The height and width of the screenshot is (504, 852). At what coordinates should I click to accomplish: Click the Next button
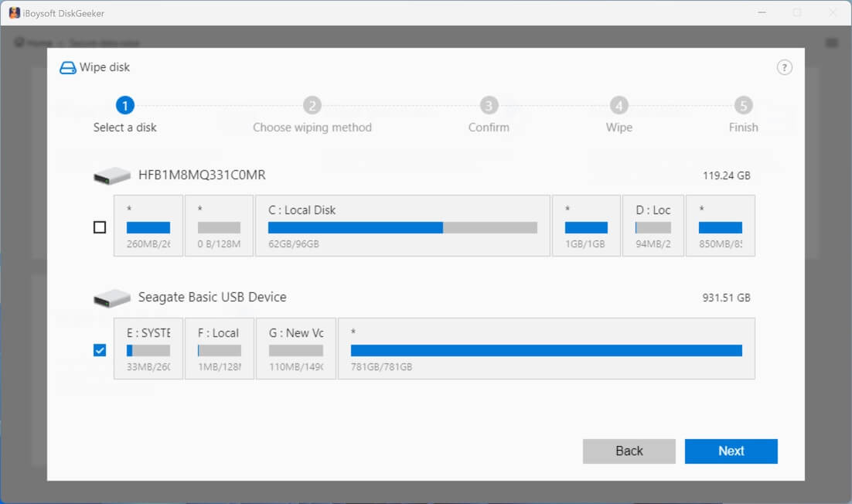[731, 451]
